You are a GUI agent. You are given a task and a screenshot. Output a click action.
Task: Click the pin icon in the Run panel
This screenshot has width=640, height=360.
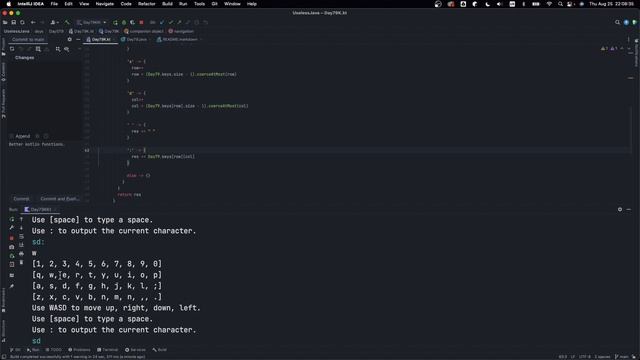click(x=11, y=287)
